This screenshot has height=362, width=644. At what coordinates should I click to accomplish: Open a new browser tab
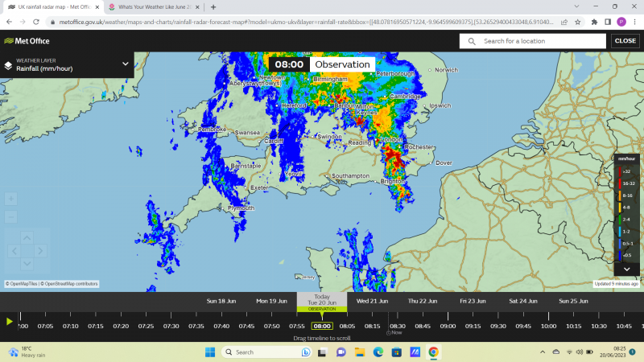[x=213, y=7]
